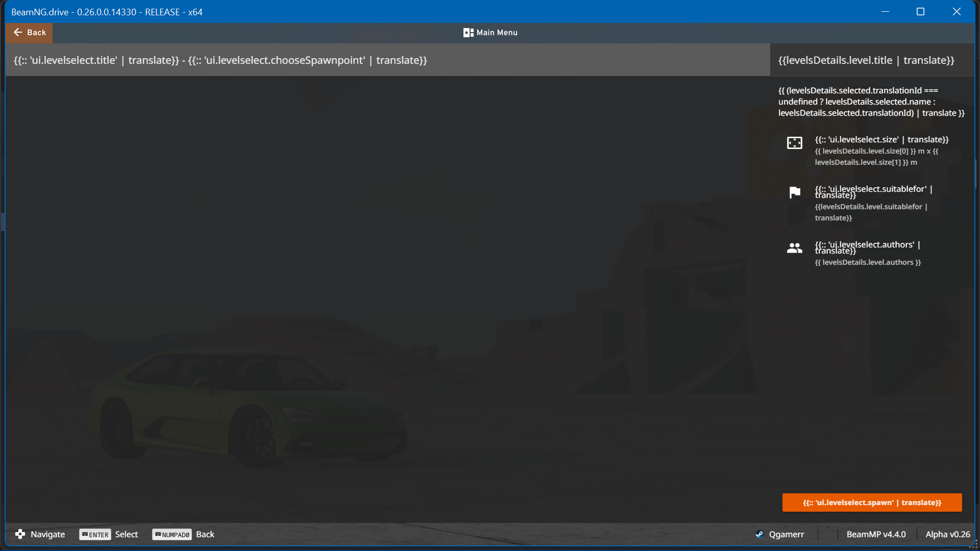Click the ui.levelselect.suitablefor label
This screenshot has width=980, height=551.
(x=873, y=192)
